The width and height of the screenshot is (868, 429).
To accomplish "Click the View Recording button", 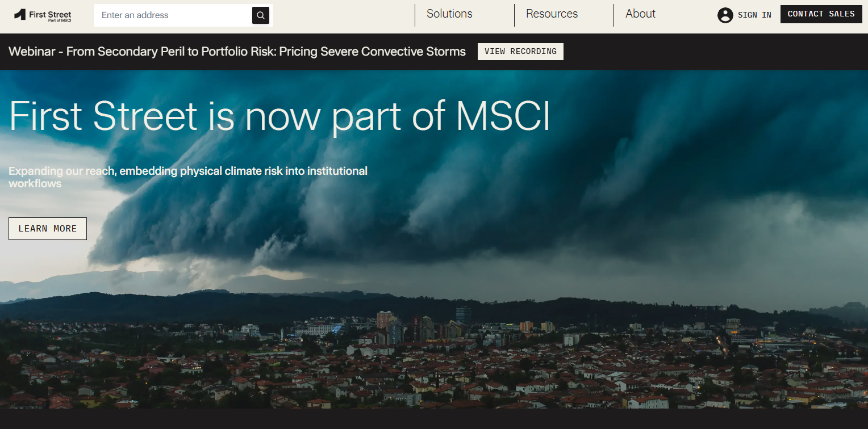I will coord(520,52).
